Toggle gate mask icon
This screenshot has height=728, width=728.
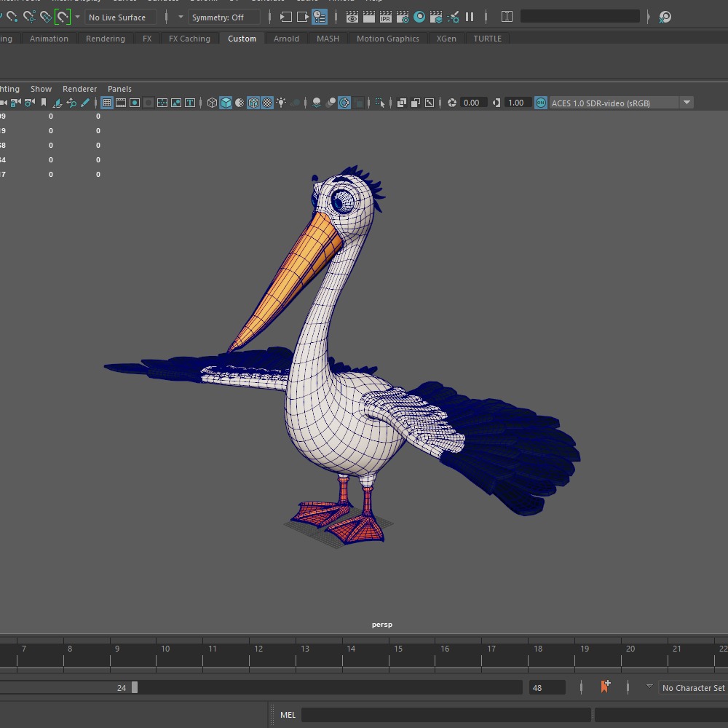pos(149,103)
